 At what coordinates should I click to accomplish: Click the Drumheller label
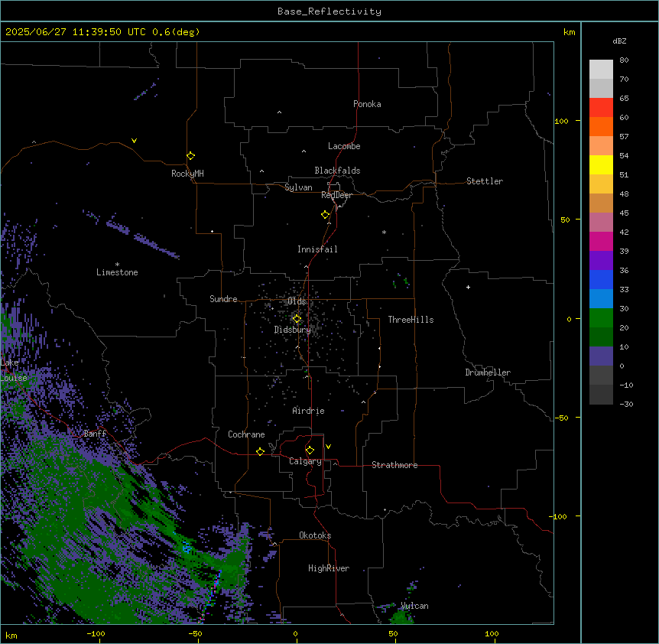(x=488, y=372)
